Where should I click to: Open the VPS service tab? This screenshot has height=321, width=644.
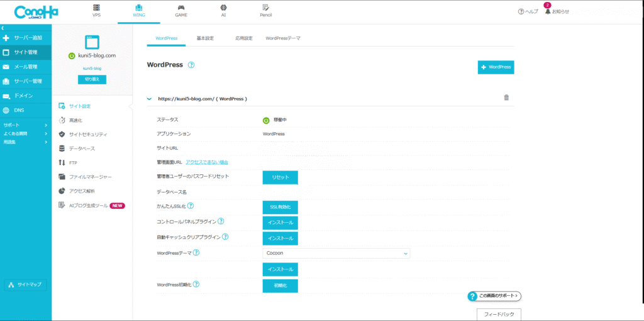[x=96, y=11]
